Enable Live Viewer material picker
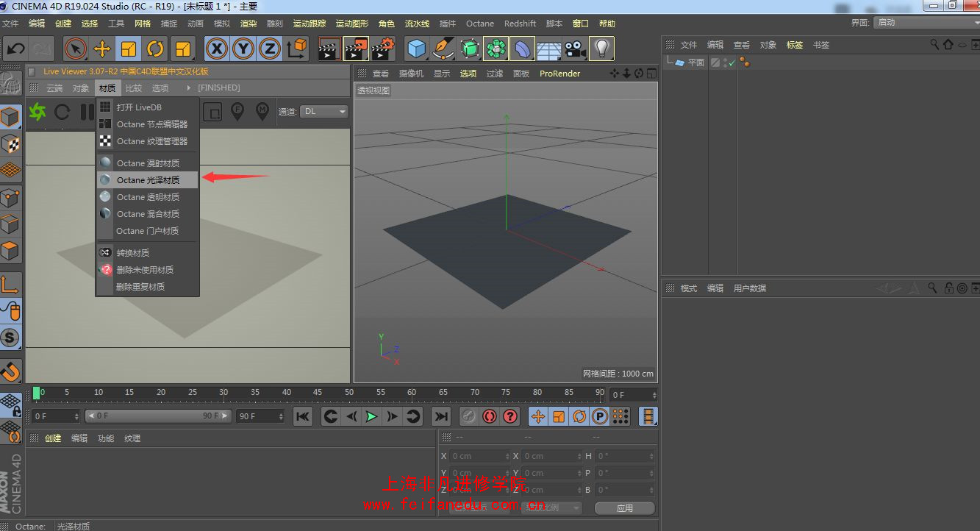The width and height of the screenshot is (980, 531). pyautogui.click(x=262, y=112)
